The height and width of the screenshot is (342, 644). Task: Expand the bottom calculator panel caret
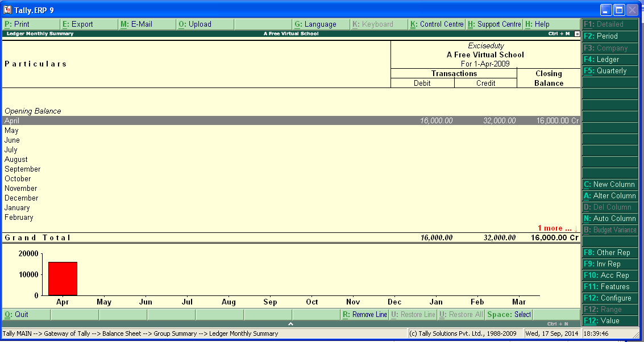click(291, 324)
